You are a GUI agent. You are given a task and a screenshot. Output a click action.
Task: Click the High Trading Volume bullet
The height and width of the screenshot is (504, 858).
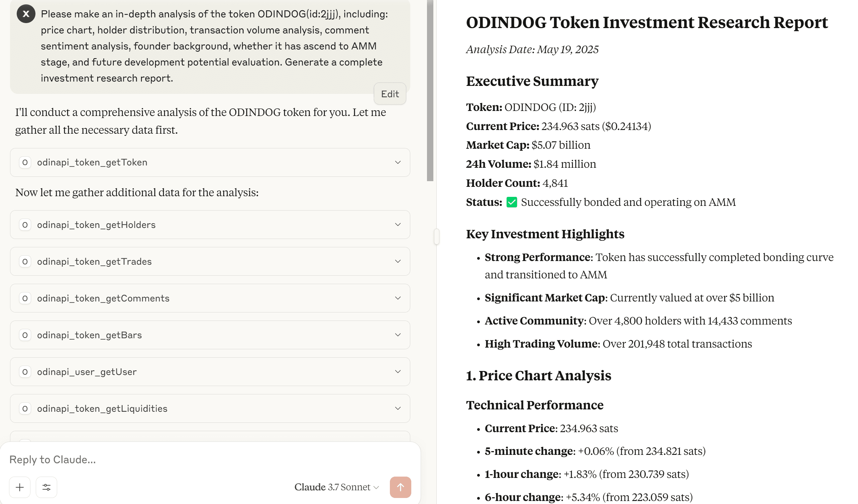tap(618, 344)
